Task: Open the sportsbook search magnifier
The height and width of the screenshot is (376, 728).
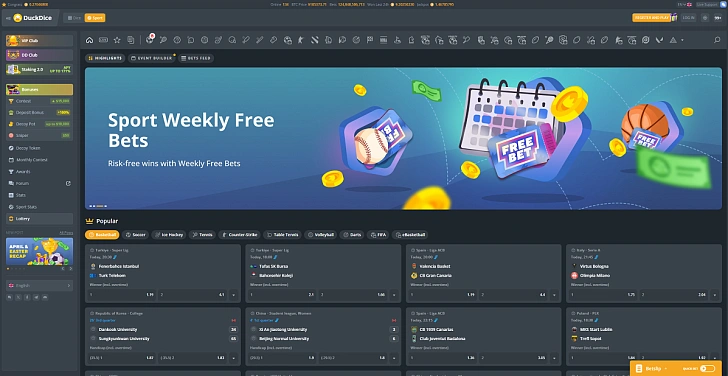Action: tap(717, 40)
